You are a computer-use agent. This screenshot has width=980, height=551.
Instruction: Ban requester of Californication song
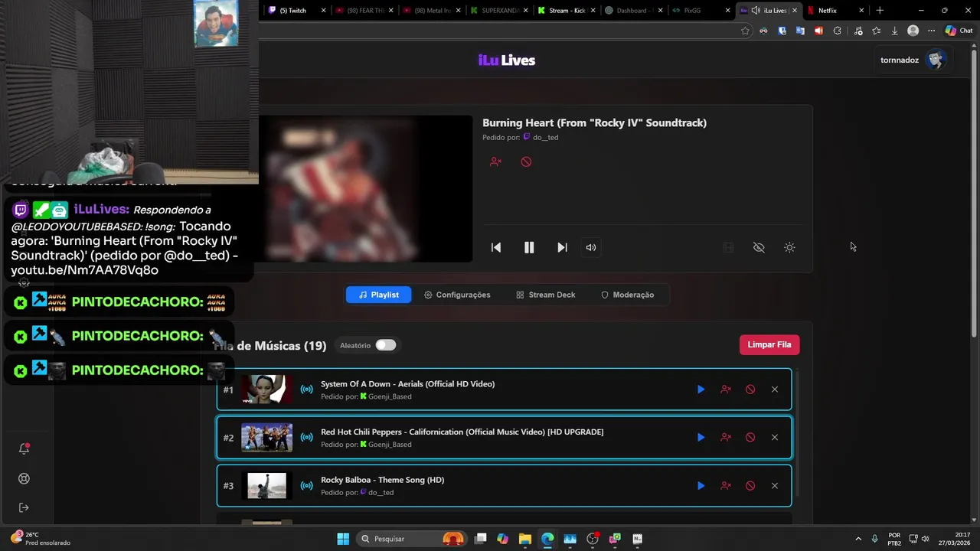tap(726, 438)
